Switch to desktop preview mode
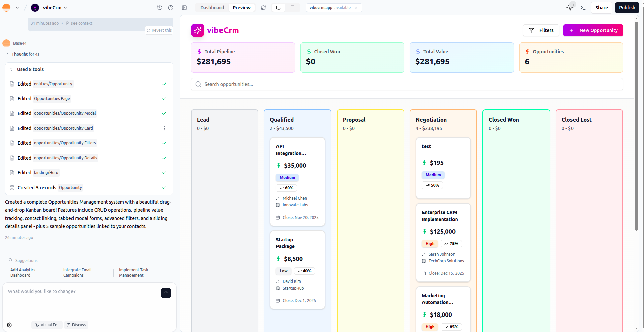 (279, 8)
